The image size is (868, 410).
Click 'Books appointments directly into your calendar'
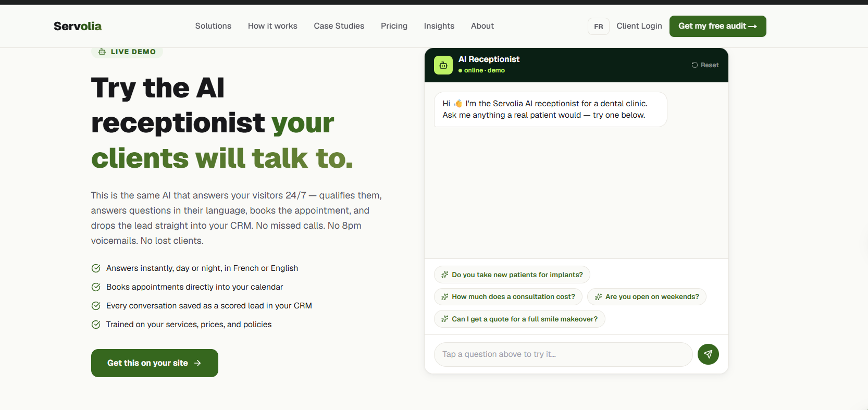pyautogui.click(x=195, y=287)
